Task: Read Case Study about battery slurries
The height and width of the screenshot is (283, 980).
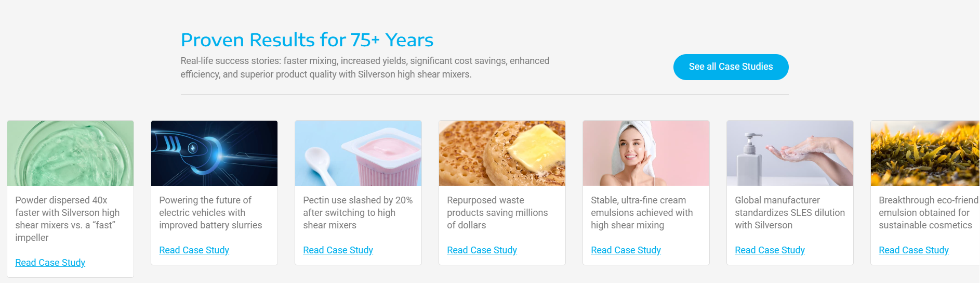Action: click(x=194, y=250)
